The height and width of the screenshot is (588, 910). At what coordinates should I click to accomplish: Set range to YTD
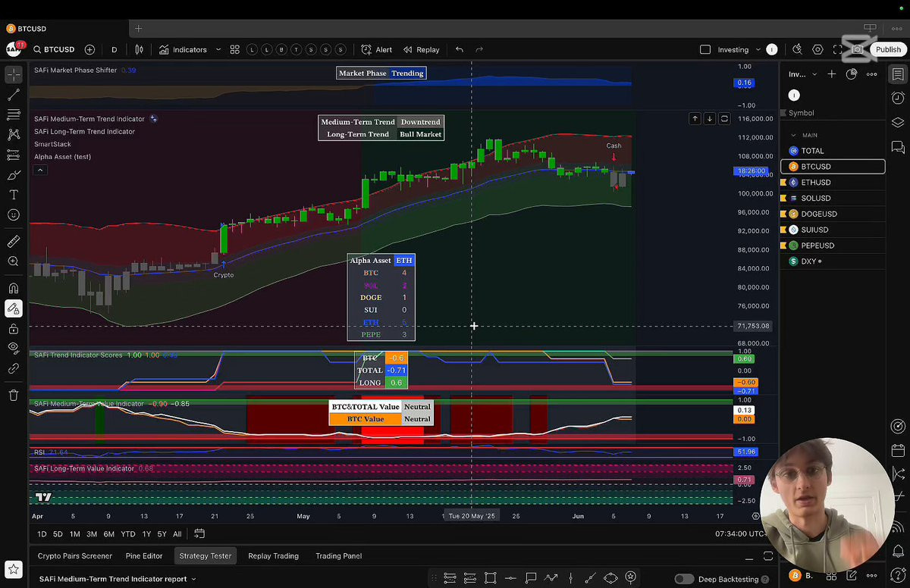pos(127,534)
